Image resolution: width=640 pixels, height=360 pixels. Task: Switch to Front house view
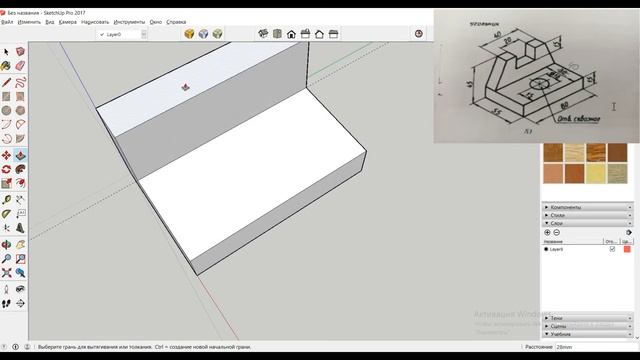[291, 34]
